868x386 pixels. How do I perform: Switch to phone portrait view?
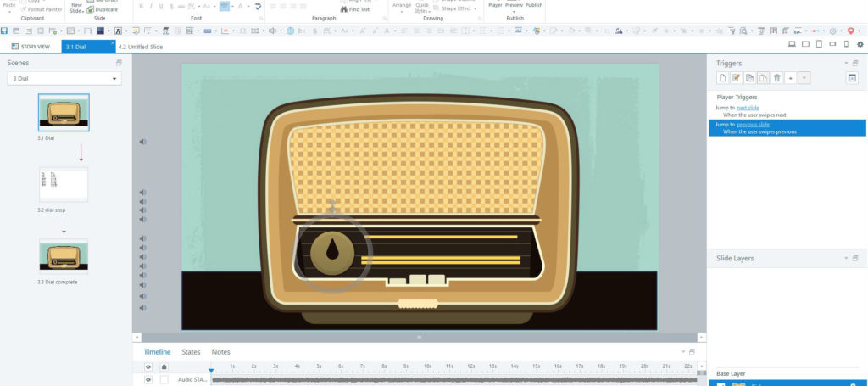(x=846, y=44)
